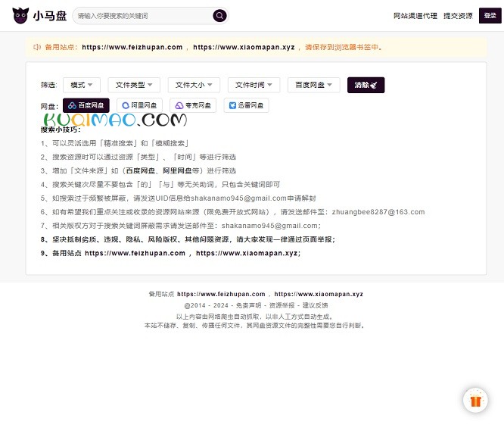Click the 登录 login button
This screenshot has height=437, width=504.
[x=490, y=15]
